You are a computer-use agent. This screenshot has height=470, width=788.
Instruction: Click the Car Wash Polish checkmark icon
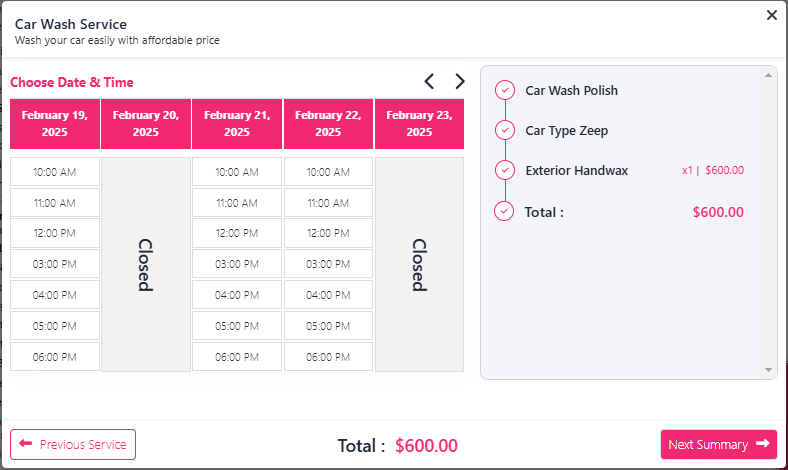505,90
